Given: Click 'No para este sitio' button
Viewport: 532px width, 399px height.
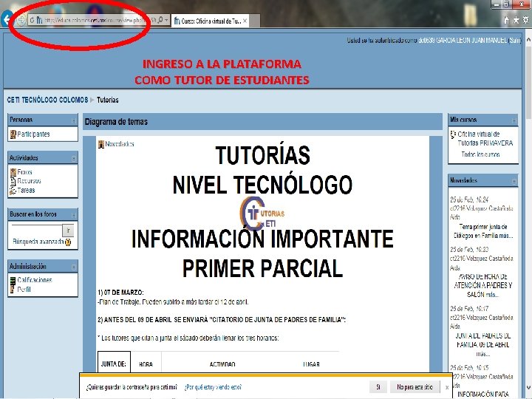Looking at the screenshot, I should [415, 386].
